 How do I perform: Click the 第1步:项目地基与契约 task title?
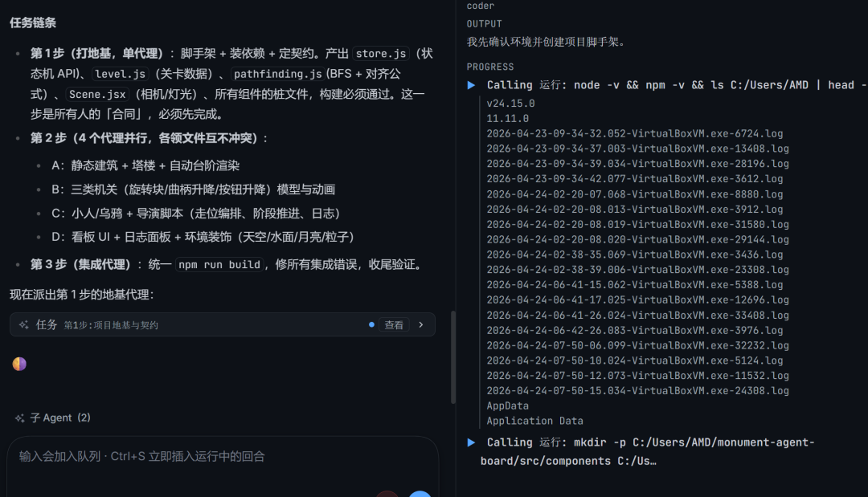111,326
